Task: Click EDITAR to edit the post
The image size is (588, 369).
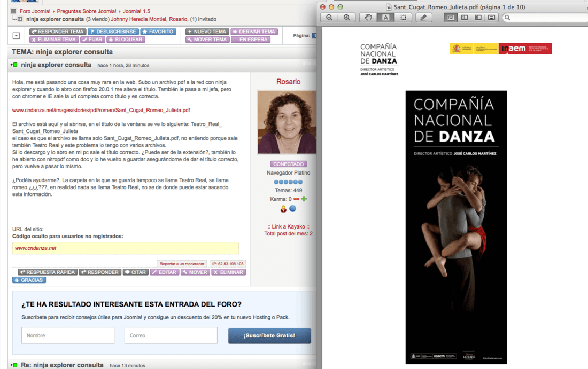Action: pyautogui.click(x=164, y=272)
